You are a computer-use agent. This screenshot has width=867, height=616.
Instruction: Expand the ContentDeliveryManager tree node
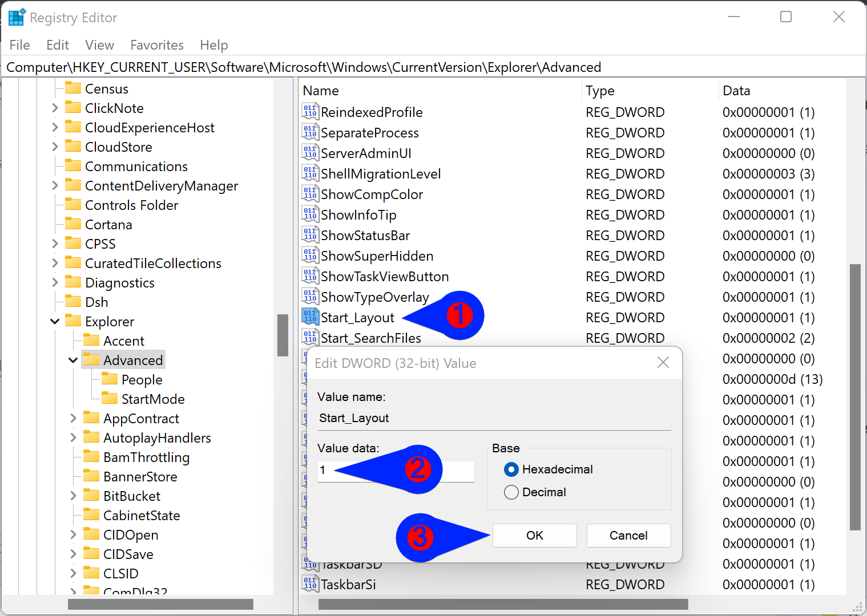(55, 185)
